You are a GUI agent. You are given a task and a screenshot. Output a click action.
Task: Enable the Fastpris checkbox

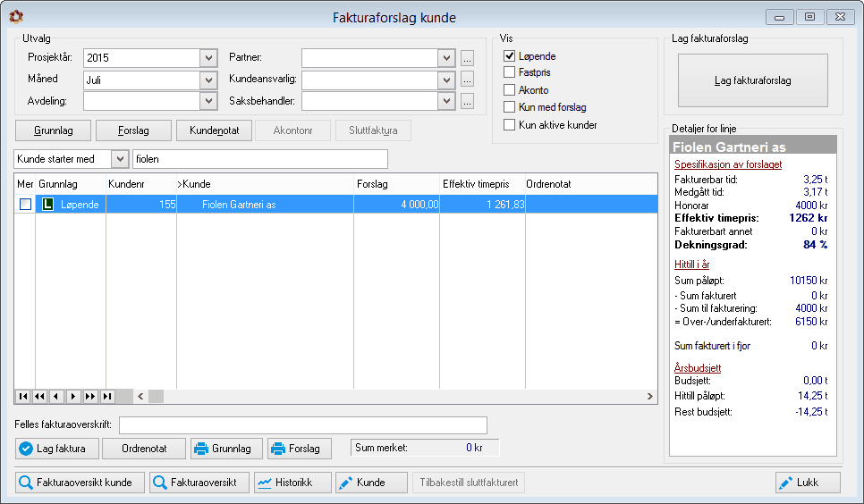click(x=509, y=72)
